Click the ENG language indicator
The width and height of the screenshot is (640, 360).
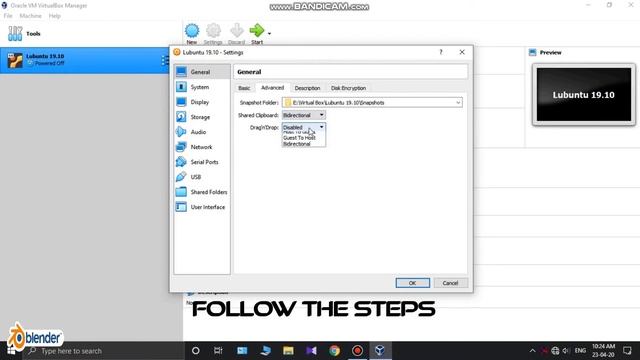580,351
